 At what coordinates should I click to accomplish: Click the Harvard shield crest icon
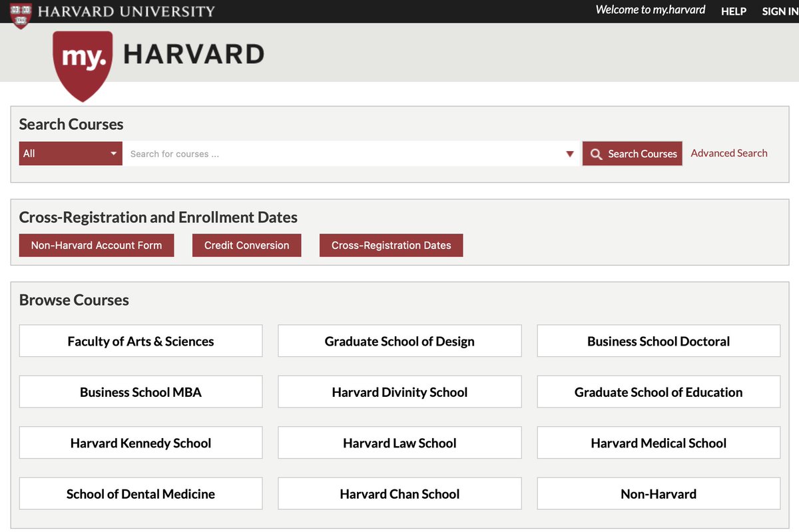(x=21, y=15)
